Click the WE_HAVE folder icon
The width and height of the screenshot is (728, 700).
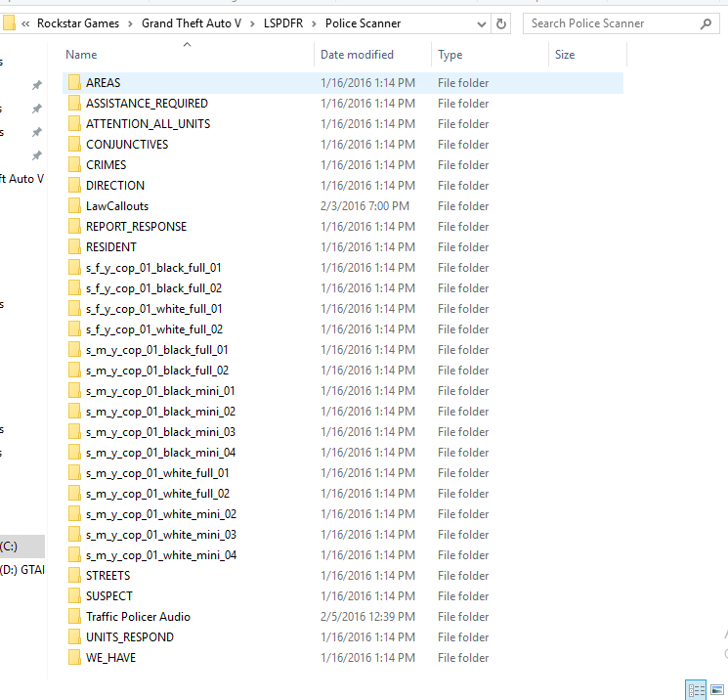(x=74, y=658)
